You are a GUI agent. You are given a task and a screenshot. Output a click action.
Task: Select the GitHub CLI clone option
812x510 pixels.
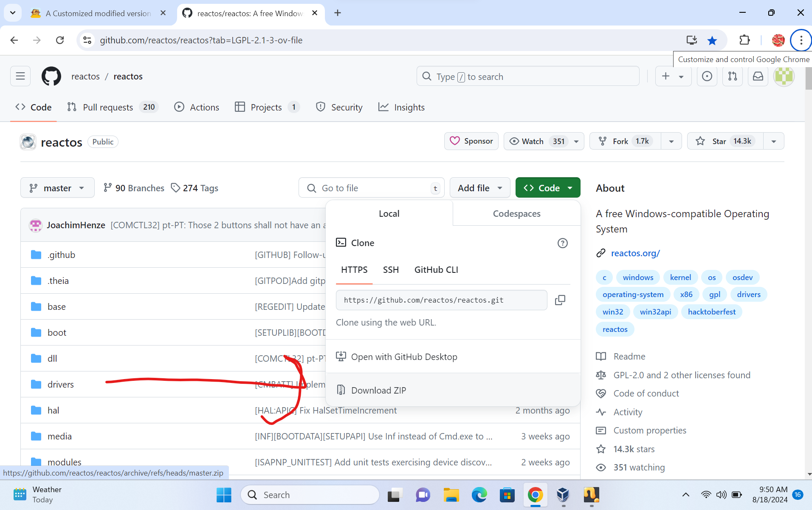pyautogui.click(x=436, y=270)
